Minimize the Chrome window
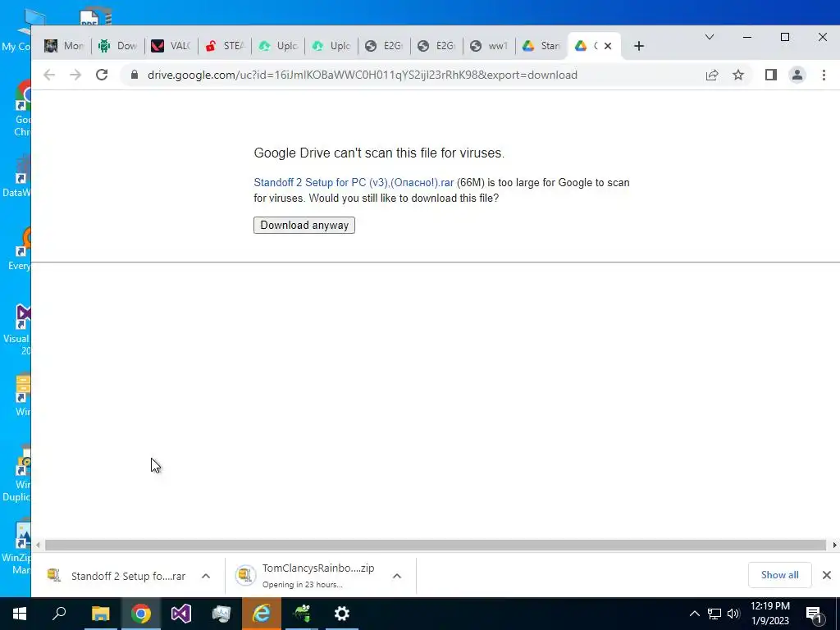Screen dimensions: 840x630 [746, 37]
